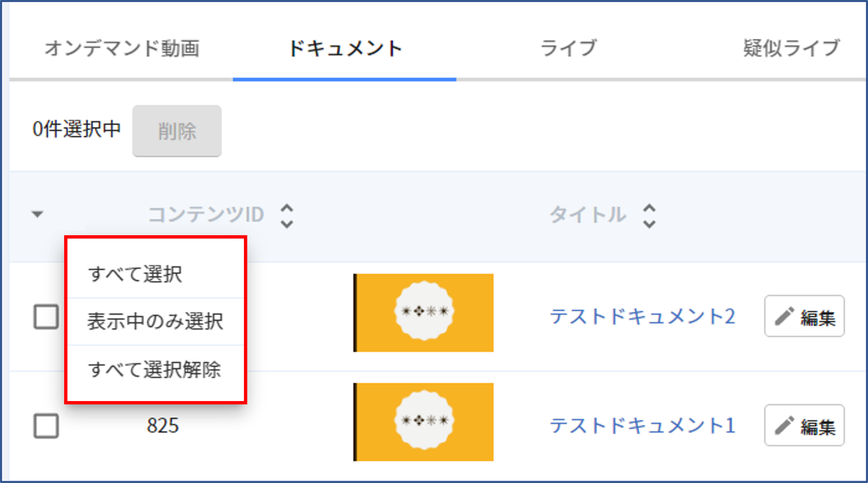
Task: Switch to the 疑似ライブ tab
Action: [x=792, y=48]
